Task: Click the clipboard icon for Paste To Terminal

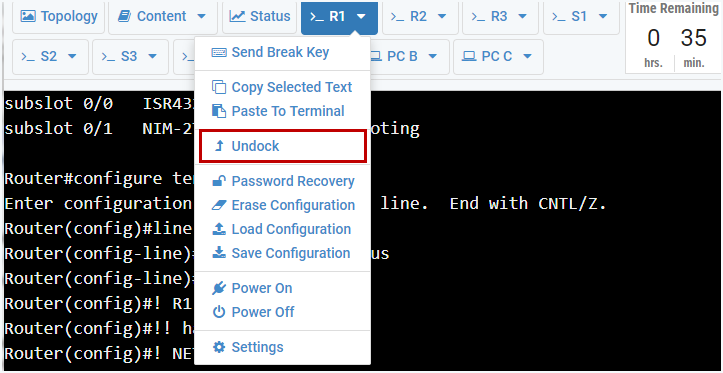Action: click(x=219, y=111)
